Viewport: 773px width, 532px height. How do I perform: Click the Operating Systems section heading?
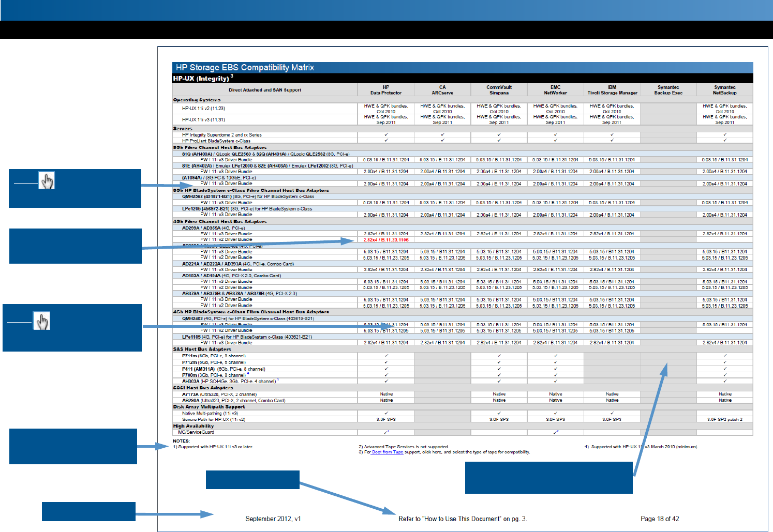click(x=197, y=100)
